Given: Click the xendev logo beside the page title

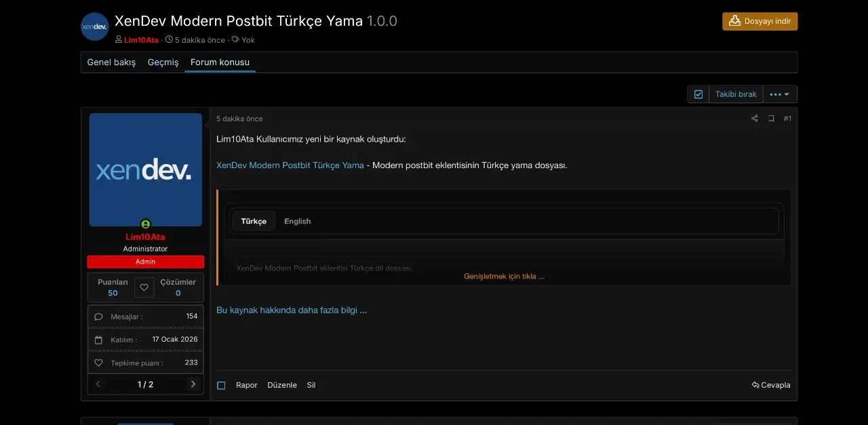Looking at the screenshot, I should click(94, 26).
